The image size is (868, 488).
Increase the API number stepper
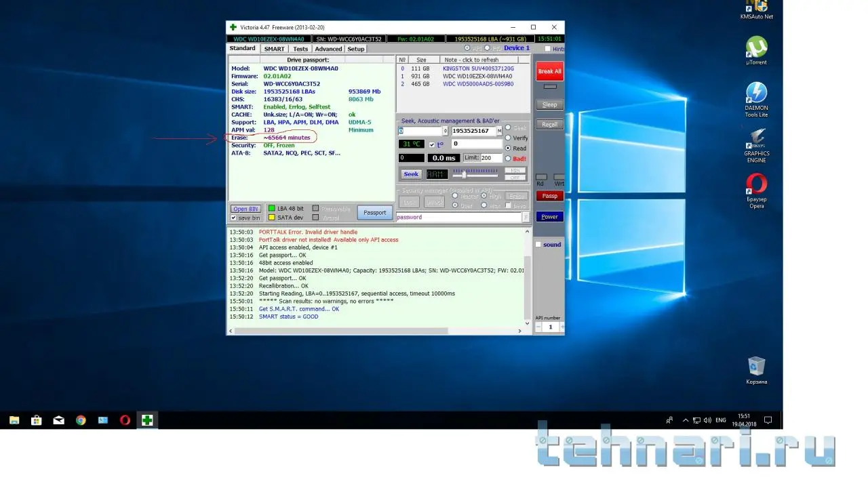(562, 327)
